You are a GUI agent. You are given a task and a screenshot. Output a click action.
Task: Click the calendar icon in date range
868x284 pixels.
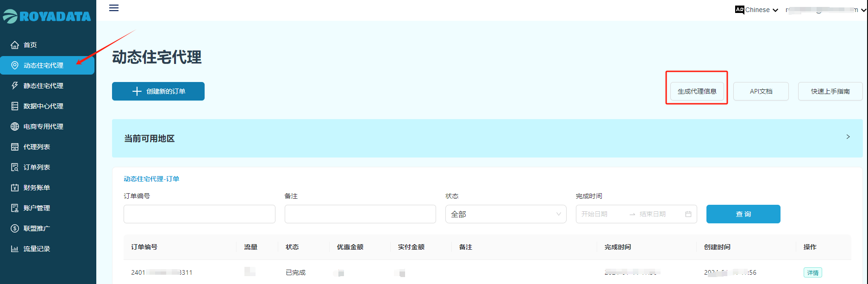click(x=688, y=214)
